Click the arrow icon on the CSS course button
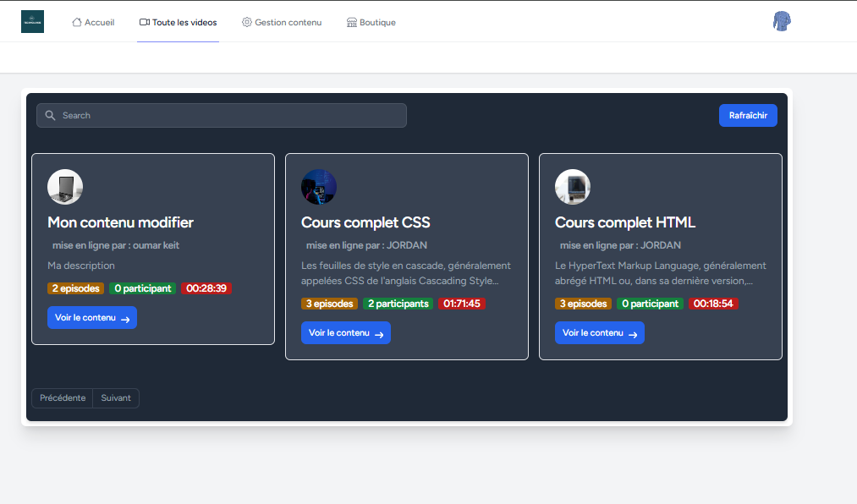Image resolution: width=857 pixels, height=504 pixels. (x=379, y=334)
